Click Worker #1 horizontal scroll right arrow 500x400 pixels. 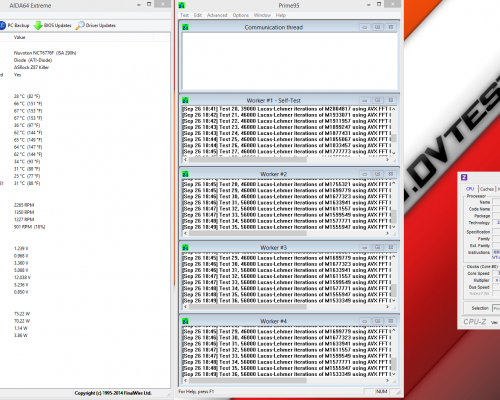tap(387, 160)
